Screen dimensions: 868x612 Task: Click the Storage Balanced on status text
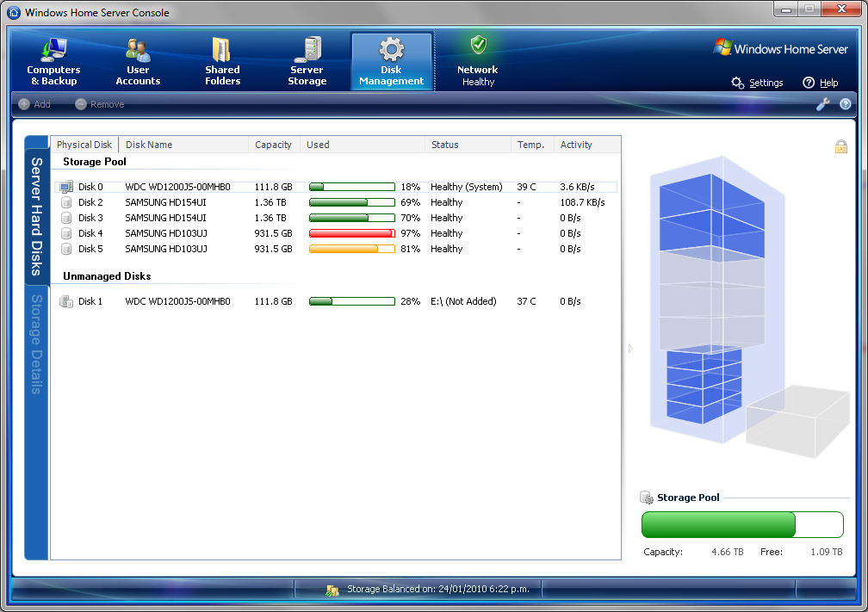pyautogui.click(x=437, y=589)
